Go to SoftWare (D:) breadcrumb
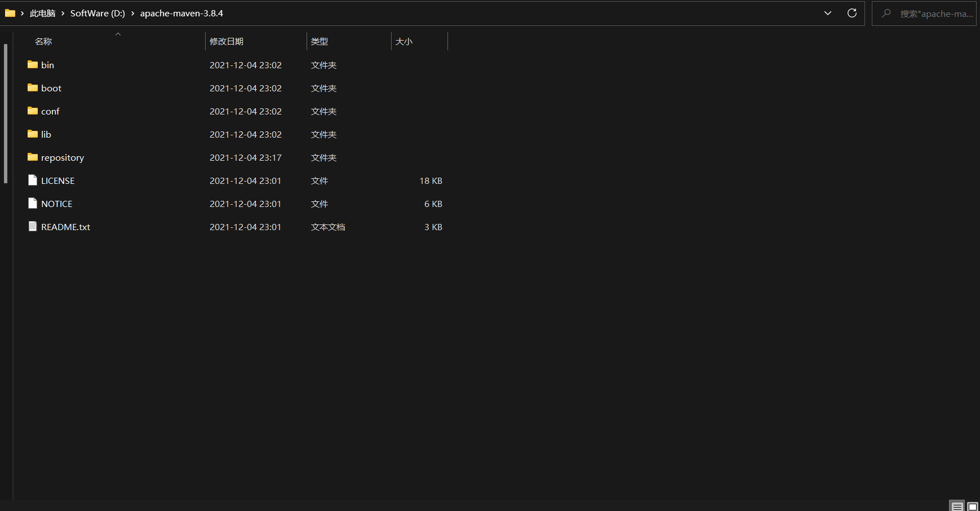The image size is (980, 511). [x=97, y=14]
